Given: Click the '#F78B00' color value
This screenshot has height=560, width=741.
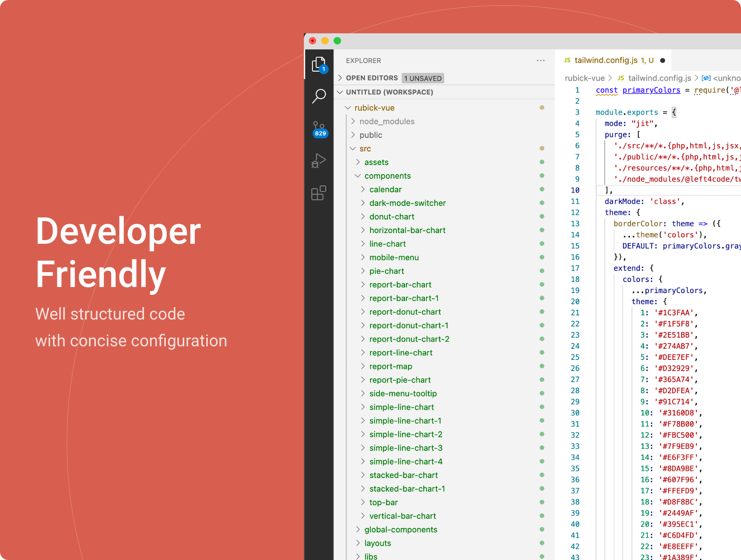Looking at the screenshot, I should 678,424.
